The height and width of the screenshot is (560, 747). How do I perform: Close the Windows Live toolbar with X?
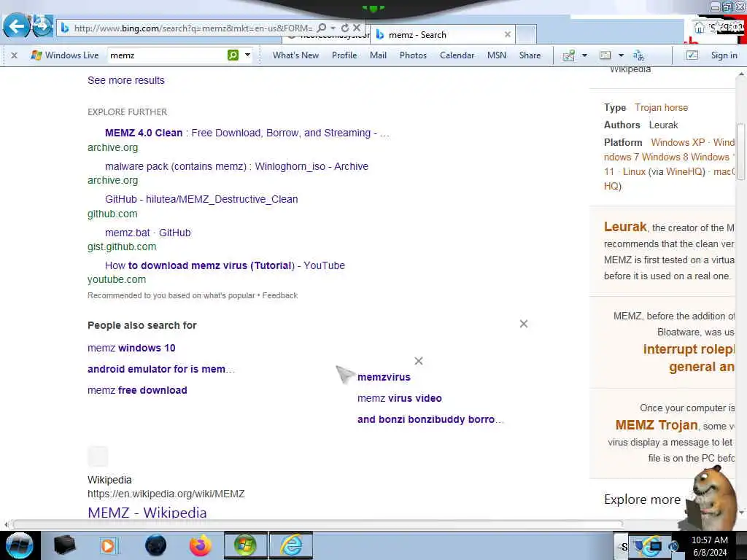click(x=15, y=55)
